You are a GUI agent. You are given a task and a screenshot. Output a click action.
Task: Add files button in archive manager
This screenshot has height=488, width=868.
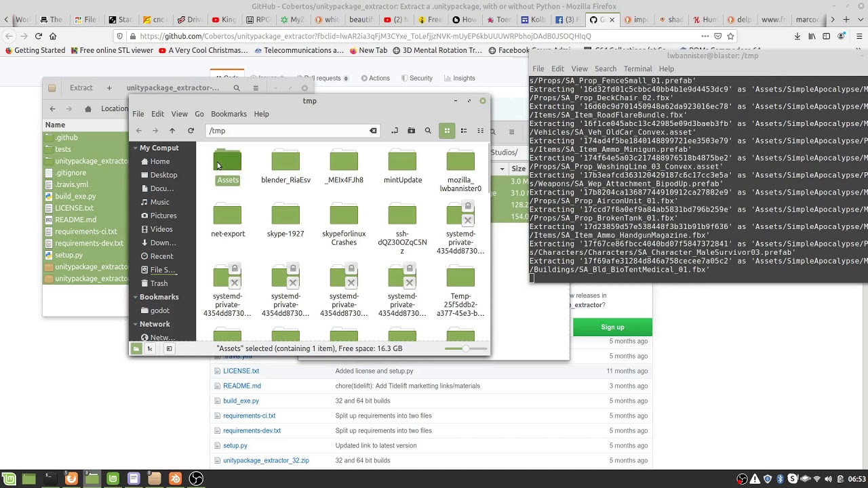click(108, 87)
